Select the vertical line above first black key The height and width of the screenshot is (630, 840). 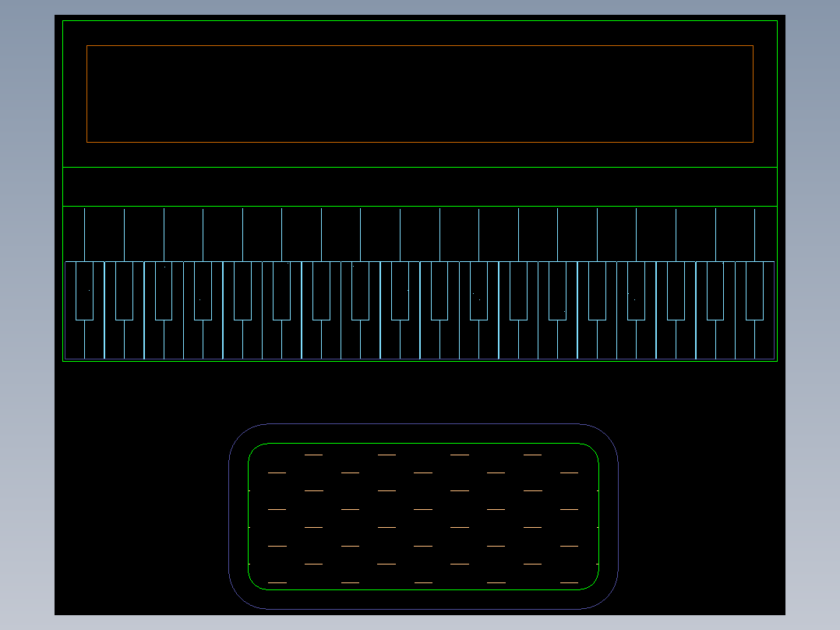[x=85, y=235]
